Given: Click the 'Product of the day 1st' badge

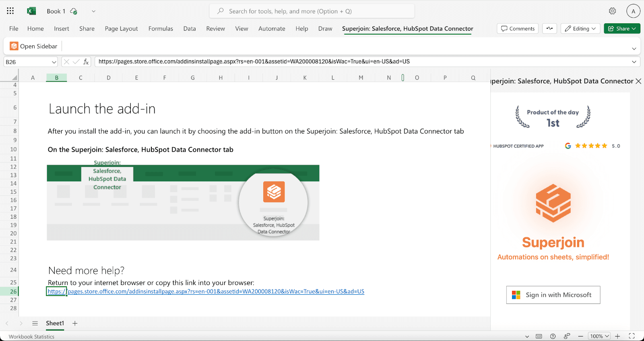Looking at the screenshot, I should [x=553, y=117].
